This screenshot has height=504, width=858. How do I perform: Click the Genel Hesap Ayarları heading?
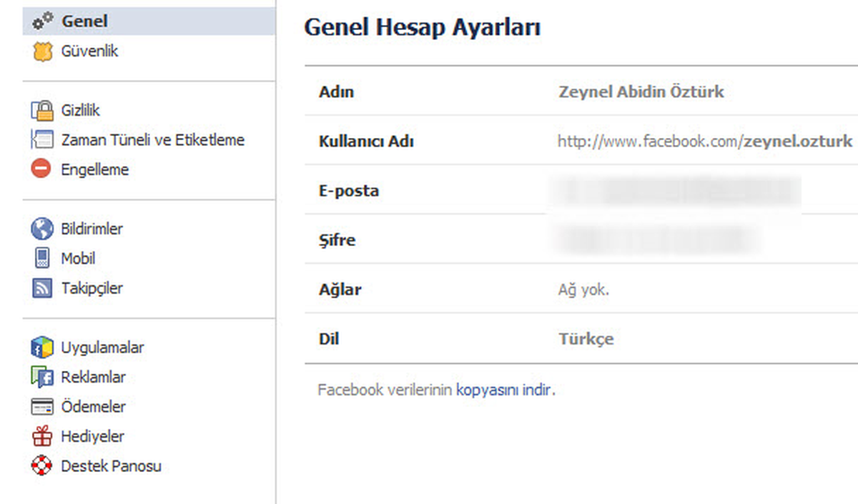[x=422, y=27]
